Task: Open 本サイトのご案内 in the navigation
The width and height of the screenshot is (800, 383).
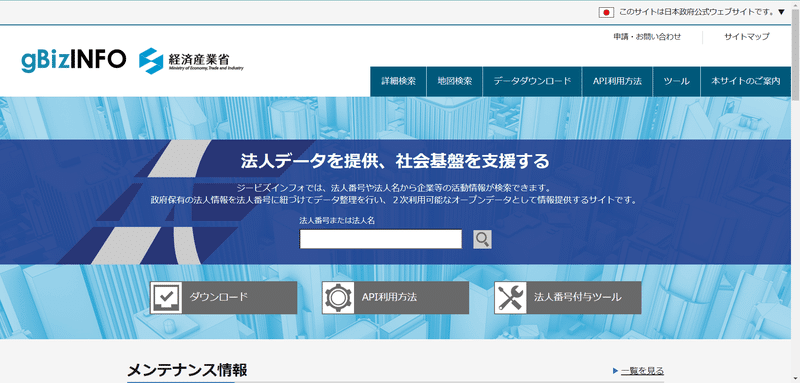Action: tap(746, 81)
